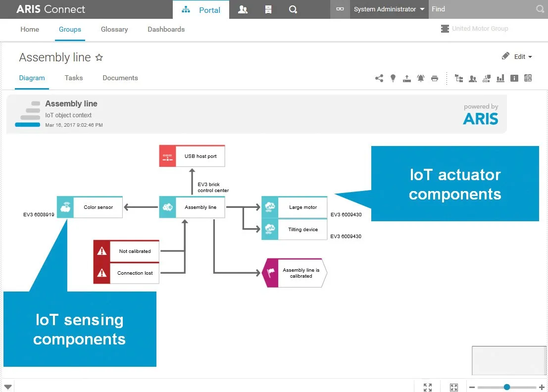Click the upload icon in diagram toolbar
Viewport: 548px width, 392px height.
pyautogui.click(x=407, y=78)
